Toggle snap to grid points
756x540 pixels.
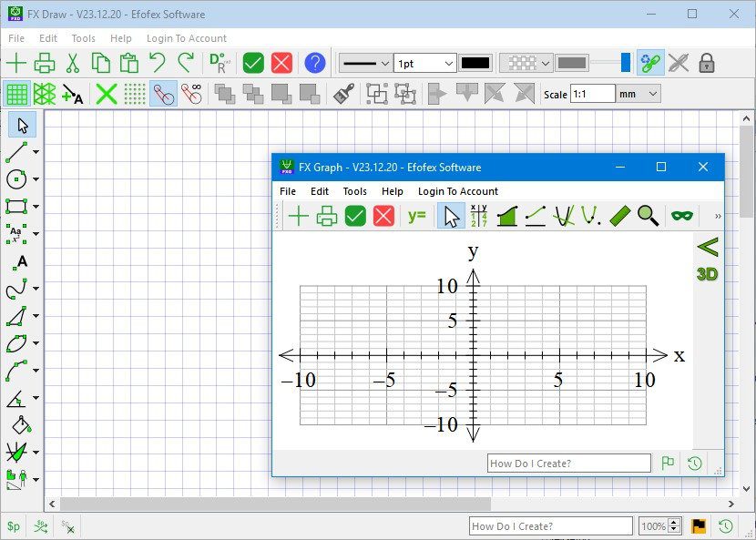point(133,93)
